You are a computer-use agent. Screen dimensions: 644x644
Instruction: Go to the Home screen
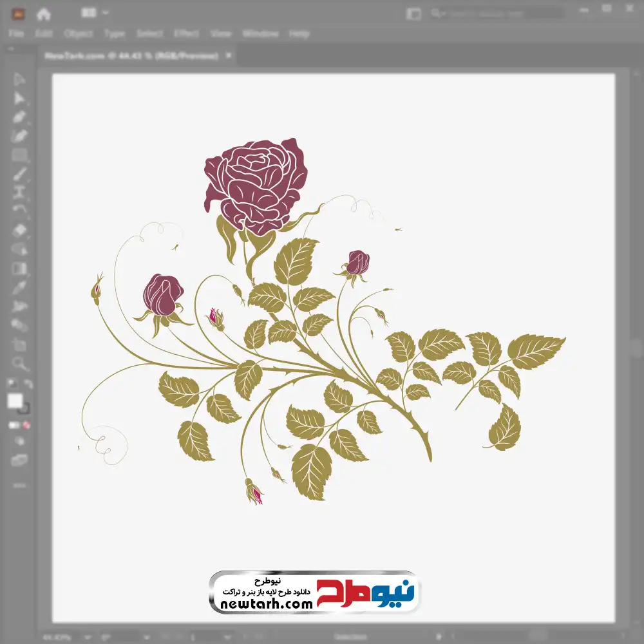pos(43,14)
